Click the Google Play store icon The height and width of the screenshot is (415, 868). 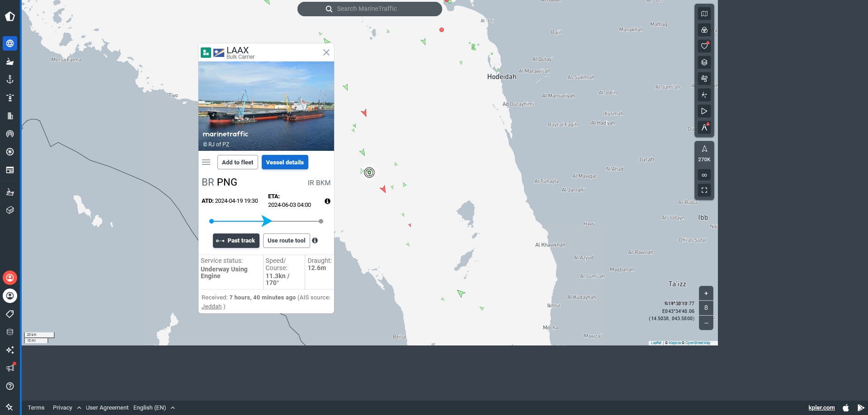861,407
